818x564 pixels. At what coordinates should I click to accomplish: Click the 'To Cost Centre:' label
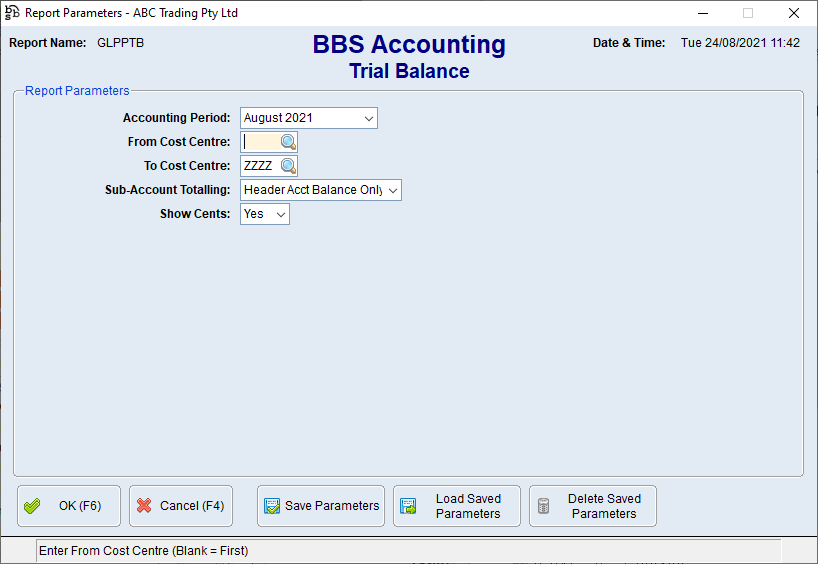click(187, 166)
